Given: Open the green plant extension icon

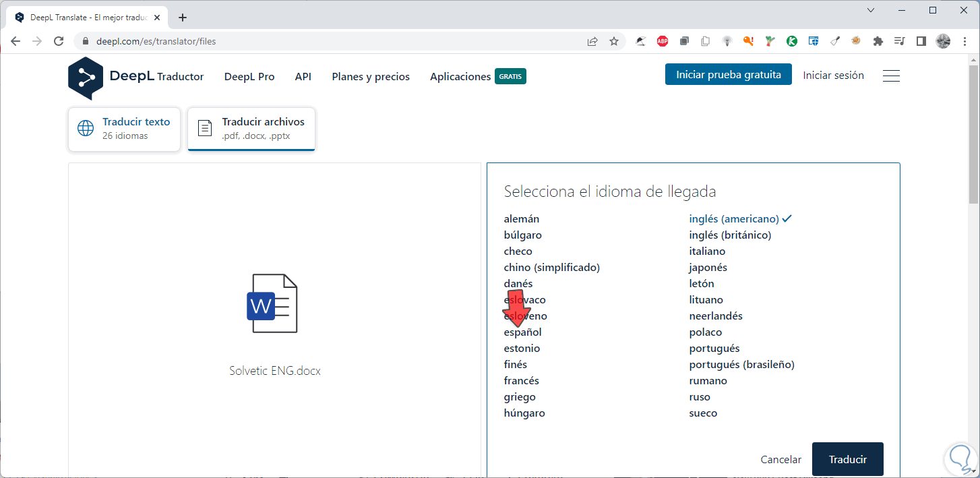Looking at the screenshot, I should point(770,41).
